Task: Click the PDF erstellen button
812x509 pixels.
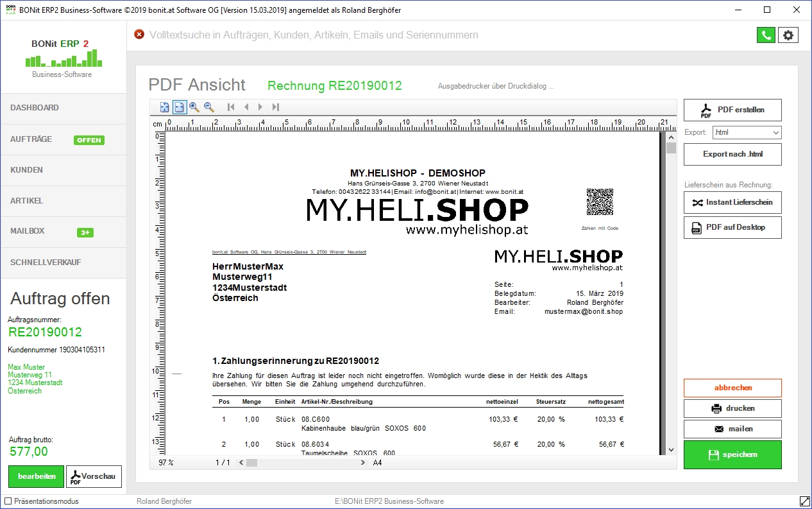Action: 732,110
